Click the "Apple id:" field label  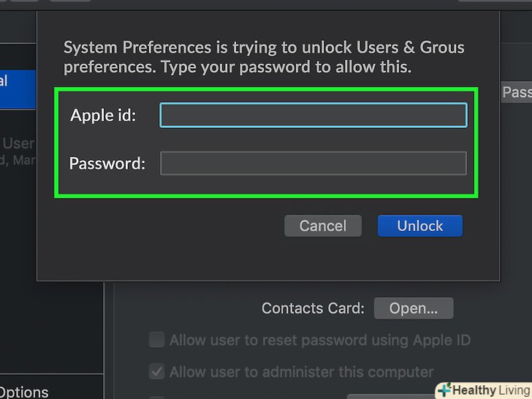click(103, 115)
